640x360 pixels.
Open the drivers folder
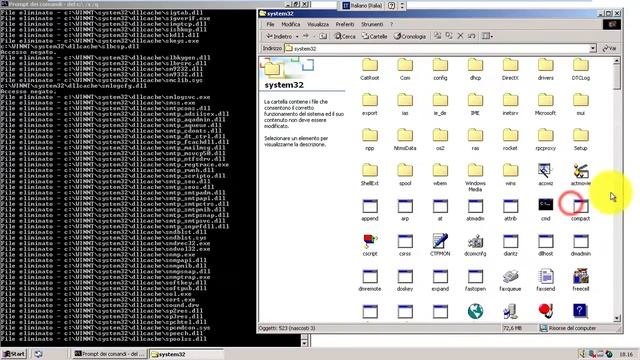tap(545, 69)
